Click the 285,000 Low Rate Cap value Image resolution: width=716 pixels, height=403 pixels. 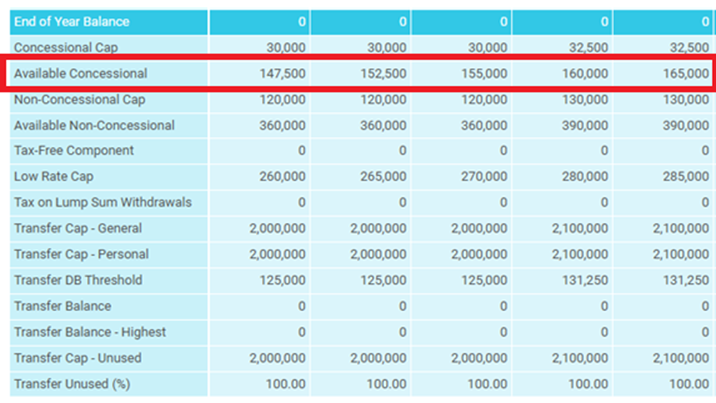(685, 176)
